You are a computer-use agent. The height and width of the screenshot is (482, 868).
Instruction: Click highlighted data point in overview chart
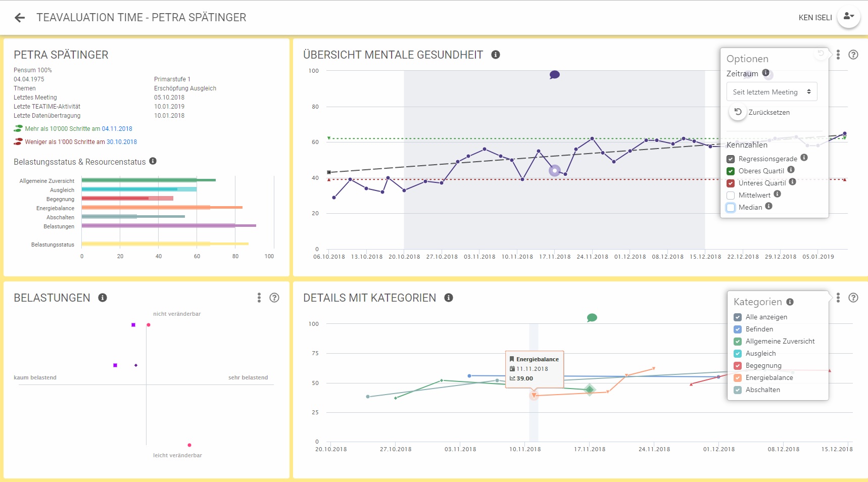tap(555, 171)
